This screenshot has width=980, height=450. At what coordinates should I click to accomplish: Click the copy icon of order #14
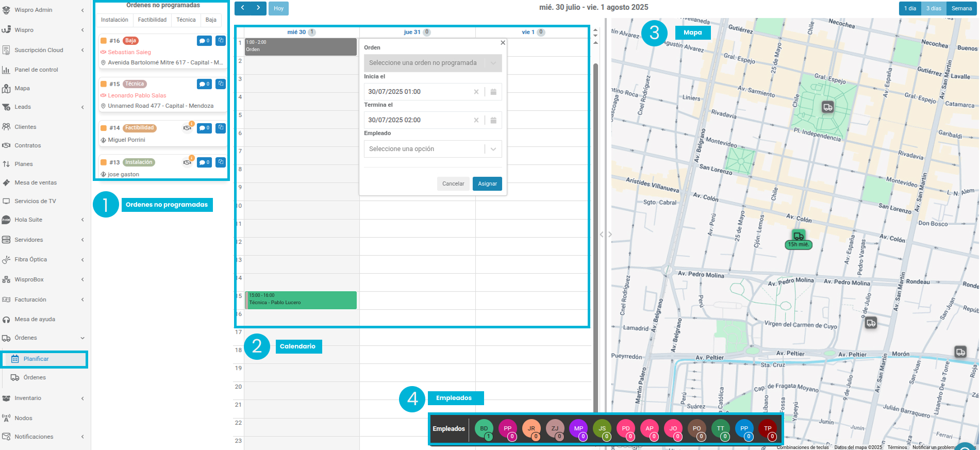click(x=221, y=127)
